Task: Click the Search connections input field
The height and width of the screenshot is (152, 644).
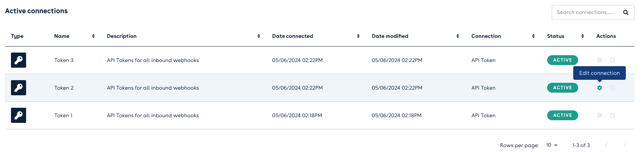Action: tap(585, 12)
